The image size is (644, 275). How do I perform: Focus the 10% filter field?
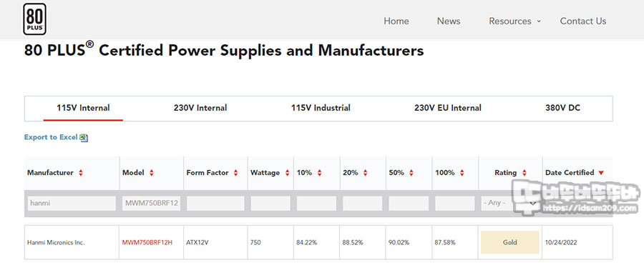tap(317, 204)
